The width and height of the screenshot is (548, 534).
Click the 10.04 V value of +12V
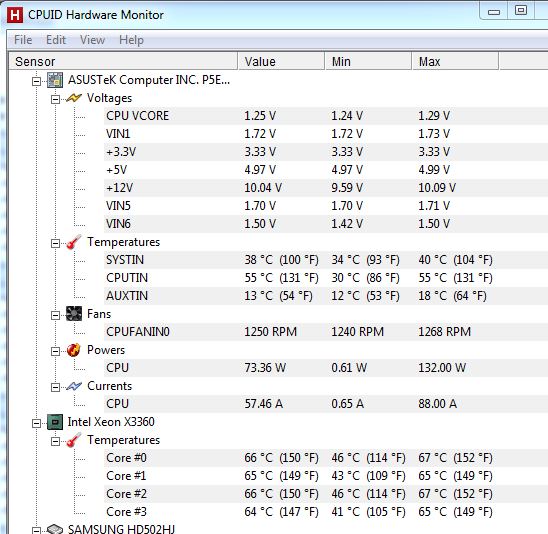pos(263,188)
